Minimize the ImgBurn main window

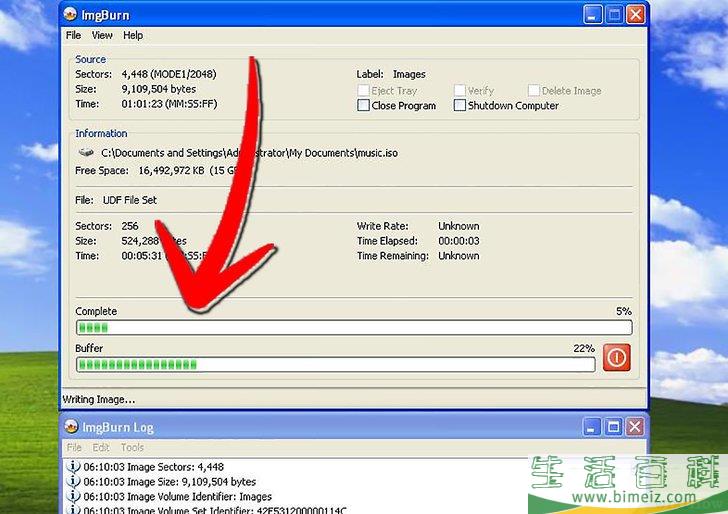pos(592,14)
